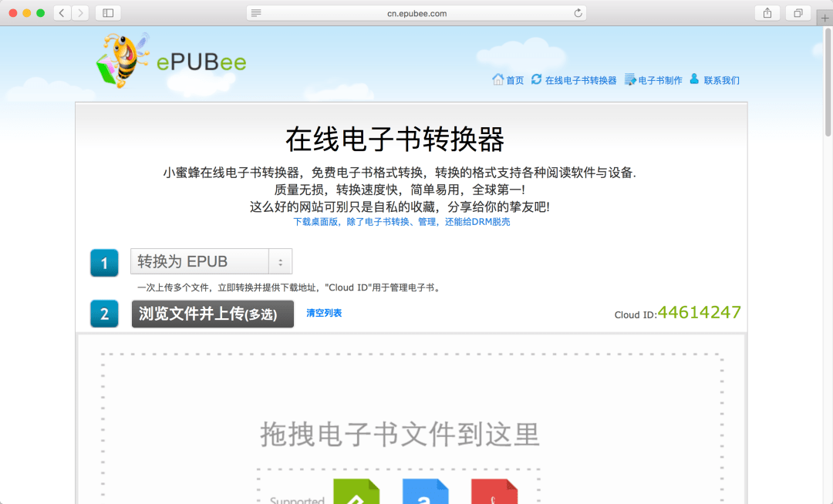Click the Cloud ID number 44614247
Viewport: 833px width, 504px height.
pos(699,312)
